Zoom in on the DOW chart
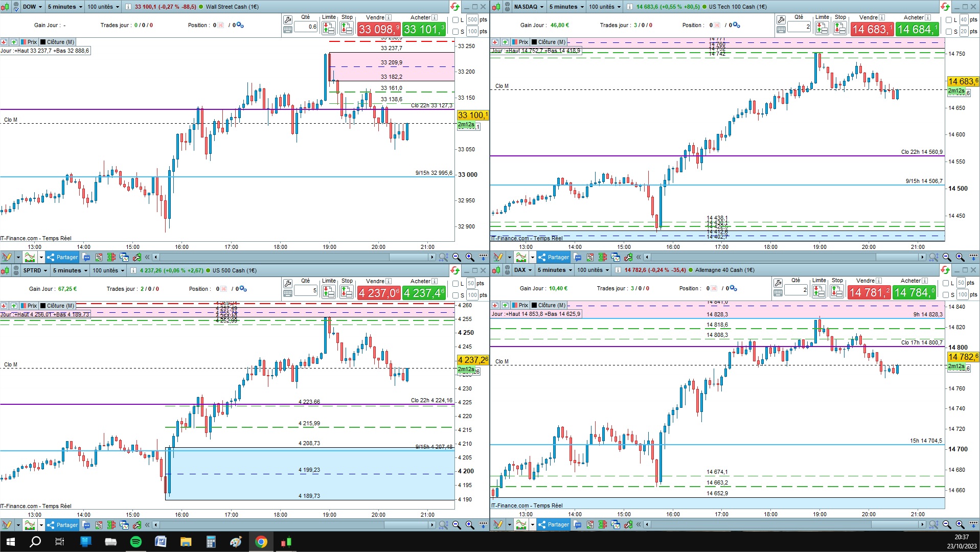 click(470, 257)
